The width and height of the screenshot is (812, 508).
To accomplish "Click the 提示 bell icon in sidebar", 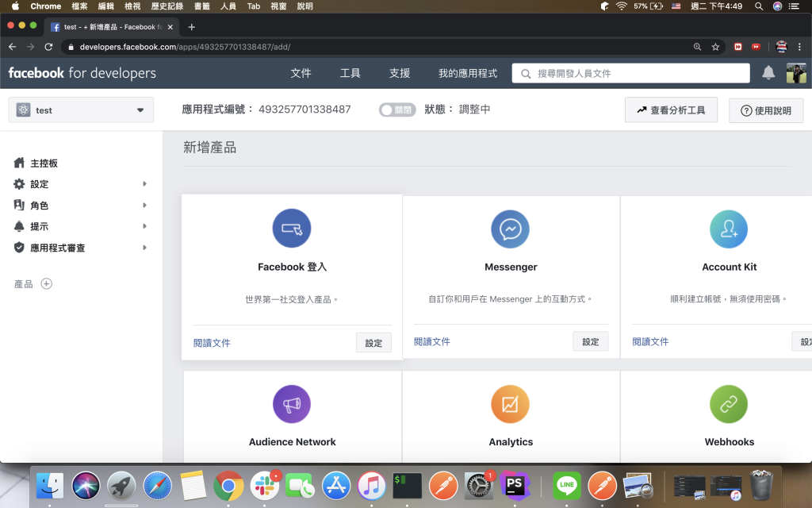I will tap(19, 226).
